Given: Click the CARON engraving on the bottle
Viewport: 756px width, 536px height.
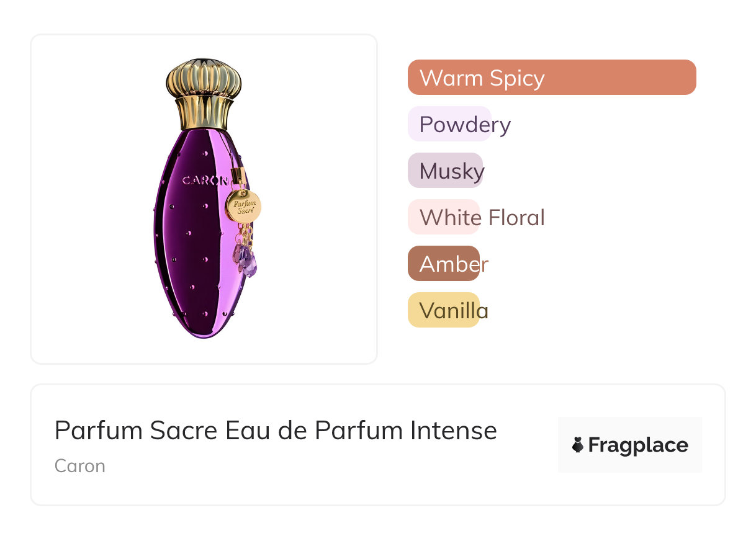Looking at the screenshot, I should [205, 181].
